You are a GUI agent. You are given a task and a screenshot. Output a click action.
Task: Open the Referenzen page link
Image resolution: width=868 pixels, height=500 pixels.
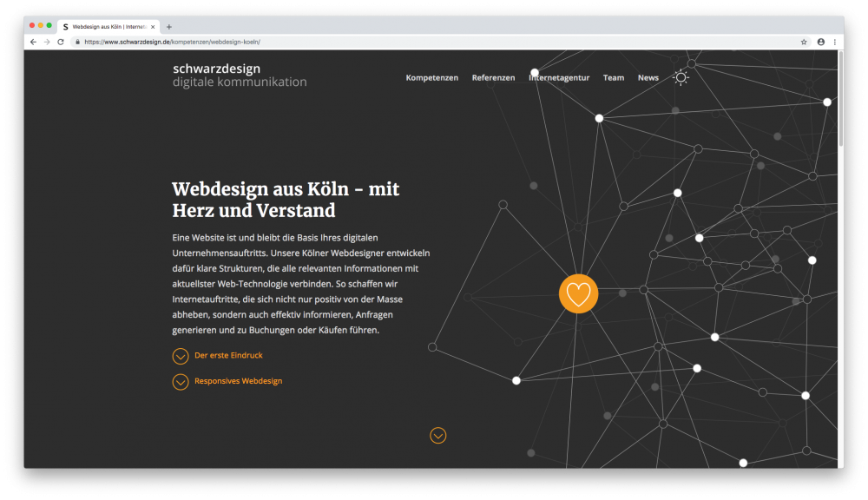(x=493, y=77)
